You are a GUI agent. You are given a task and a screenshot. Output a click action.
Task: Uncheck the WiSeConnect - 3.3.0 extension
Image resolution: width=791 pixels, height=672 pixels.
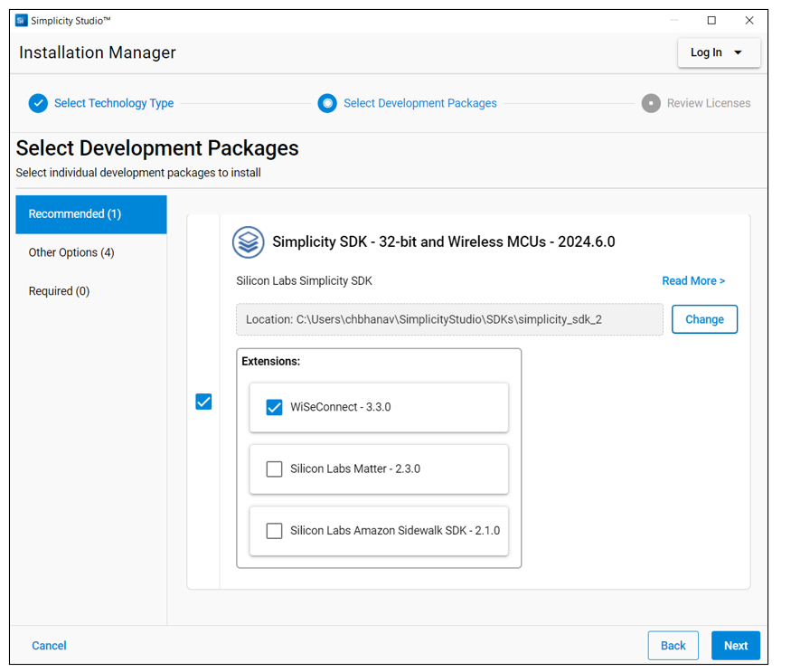[x=274, y=407]
